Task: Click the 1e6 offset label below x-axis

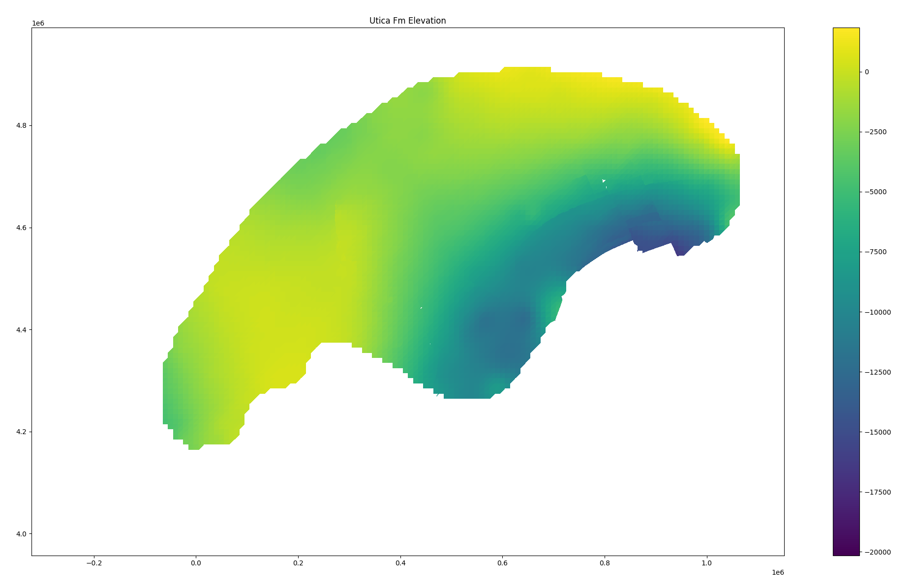Action: 777,573
